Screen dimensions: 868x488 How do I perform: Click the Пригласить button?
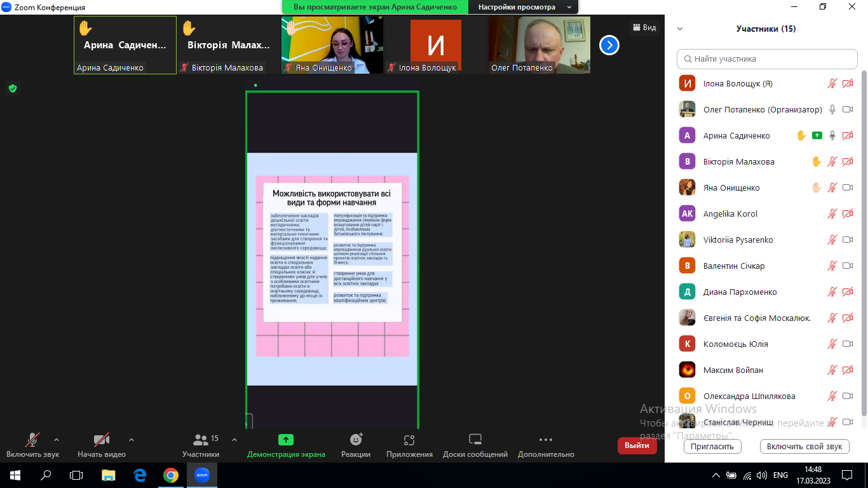(712, 446)
